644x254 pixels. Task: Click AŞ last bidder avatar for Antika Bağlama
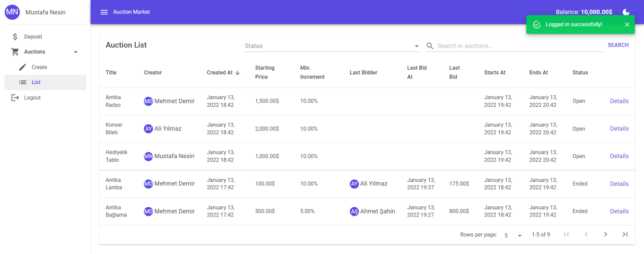(x=354, y=211)
